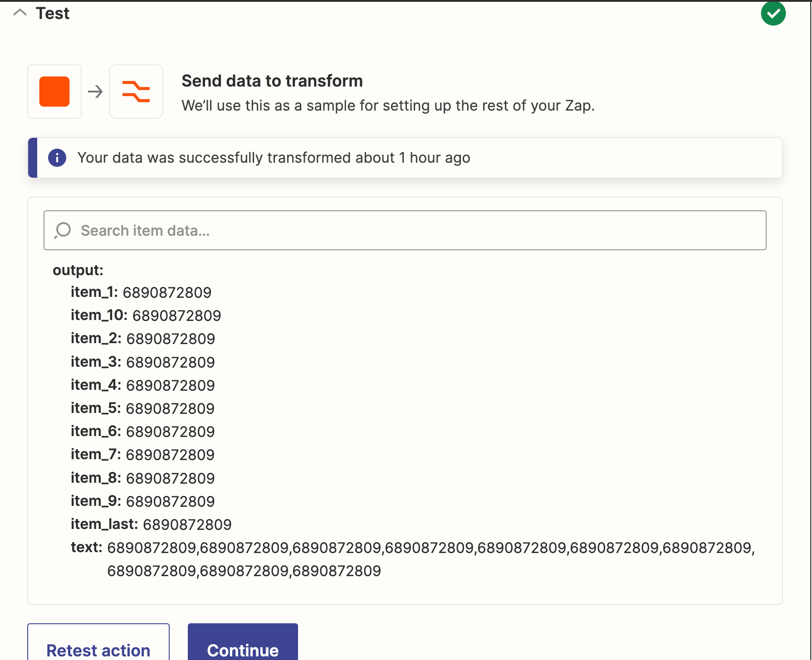The image size is (812, 660).
Task: Click the Retest action button
Action: click(98, 642)
